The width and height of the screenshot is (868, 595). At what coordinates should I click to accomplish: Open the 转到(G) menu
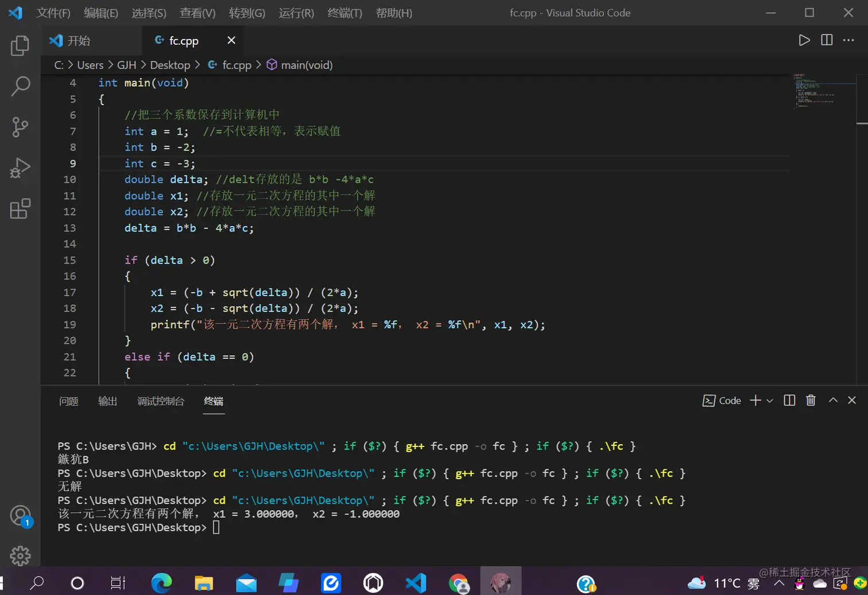click(247, 13)
